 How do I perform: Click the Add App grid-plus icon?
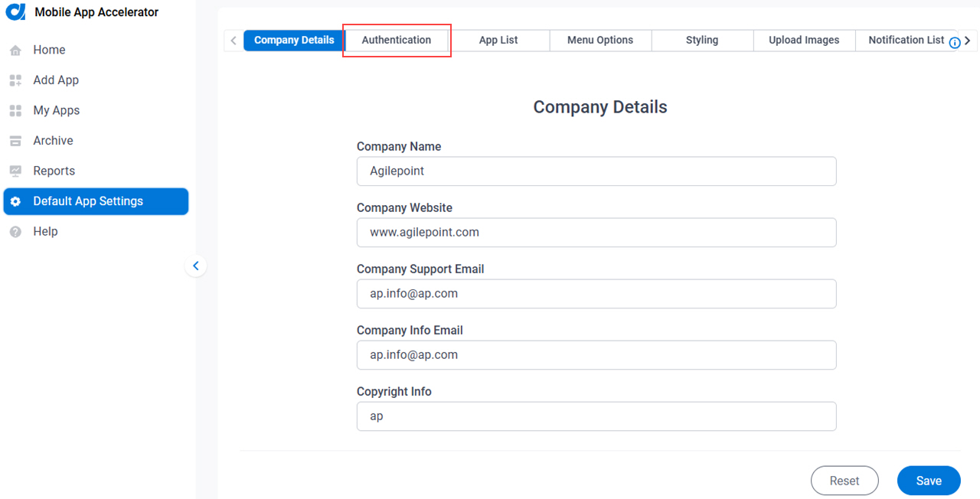(x=15, y=80)
